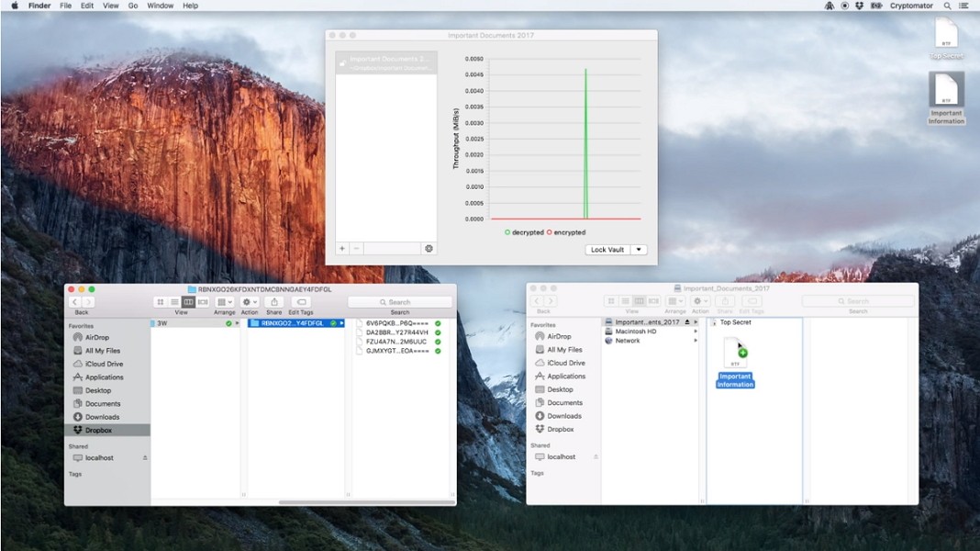Select file 6V6PQKB...P6Q====
This screenshot has width=980, height=551.
397,323
